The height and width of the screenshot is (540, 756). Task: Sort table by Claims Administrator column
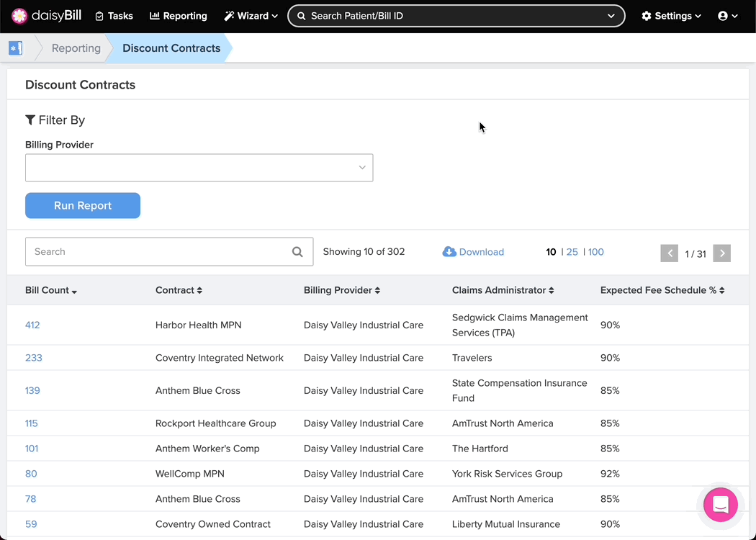pyautogui.click(x=503, y=290)
